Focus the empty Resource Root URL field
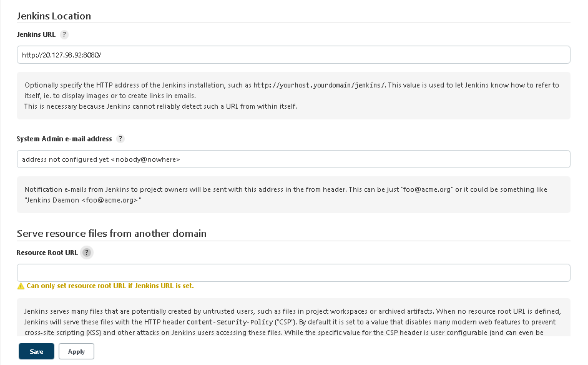Screen dimensions: 588x365 [x=293, y=273]
